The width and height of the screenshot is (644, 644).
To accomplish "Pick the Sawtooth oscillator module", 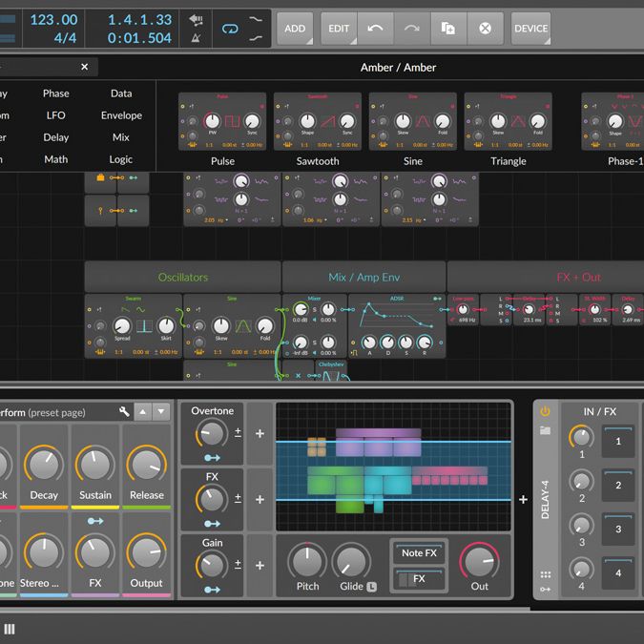I will click(318, 121).
